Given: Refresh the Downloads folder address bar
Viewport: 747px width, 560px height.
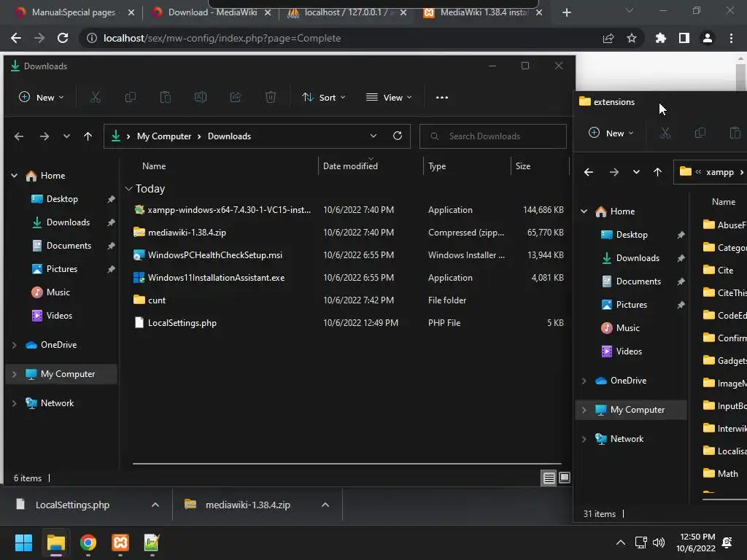Looking at the screenshot, I should click(x=398, y=136).
